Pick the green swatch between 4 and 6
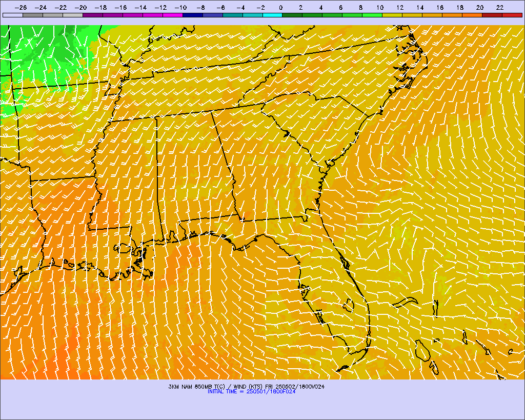The width and height of the screenshot is (525, 420). [x=332, y=15]
